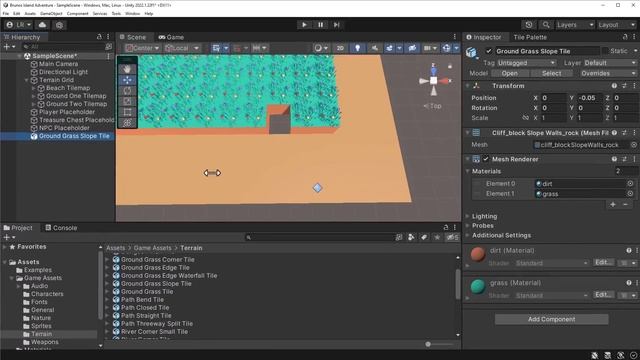Pick object for Element 1 grass material
This screenshot has width=640, height=360.
(x=630, y=194)
